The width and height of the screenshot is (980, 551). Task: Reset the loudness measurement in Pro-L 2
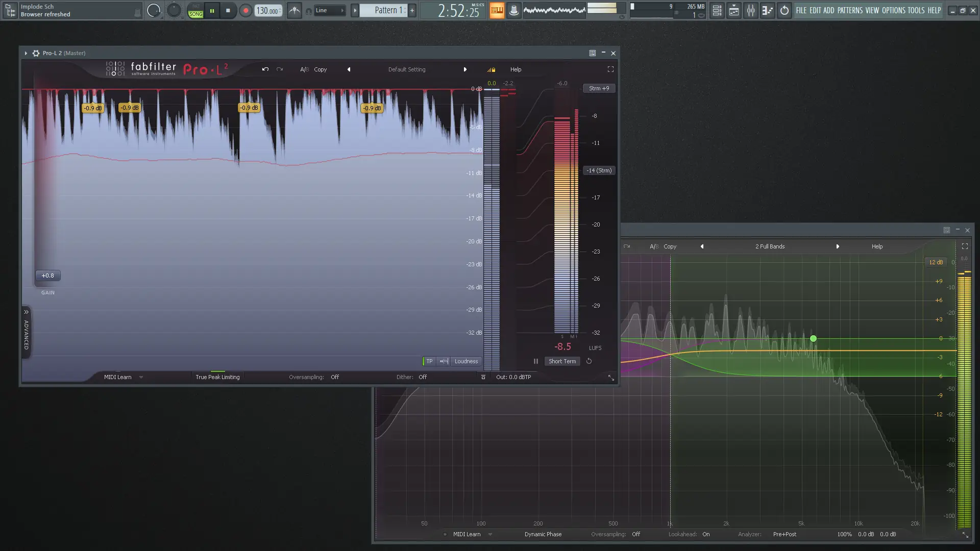click(x=589, y=361)
